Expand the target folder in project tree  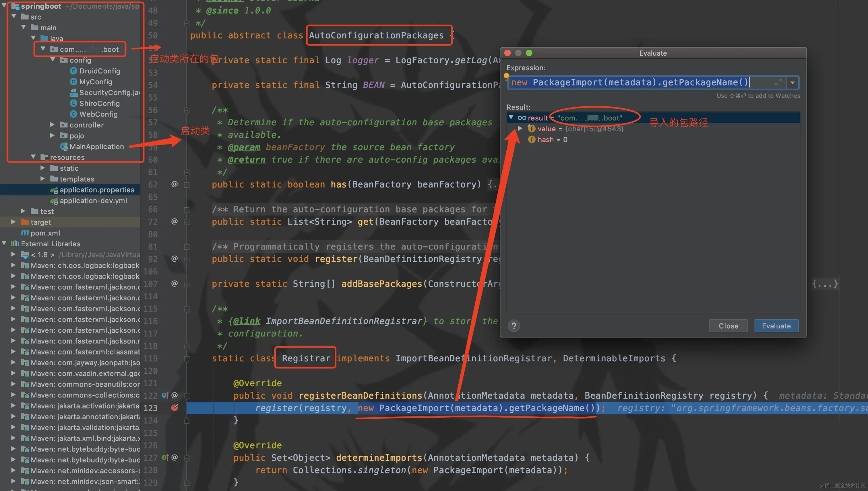(x=13, y=222)
